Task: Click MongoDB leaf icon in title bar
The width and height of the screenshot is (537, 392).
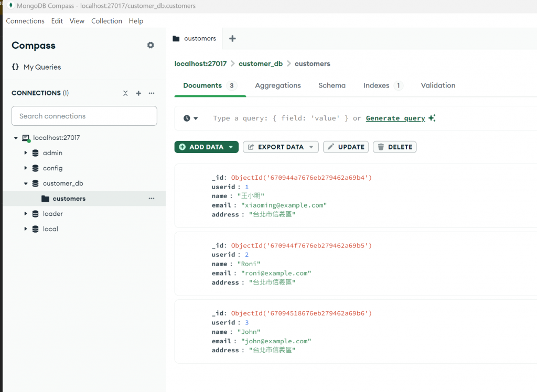Action: tap(10, 5)
